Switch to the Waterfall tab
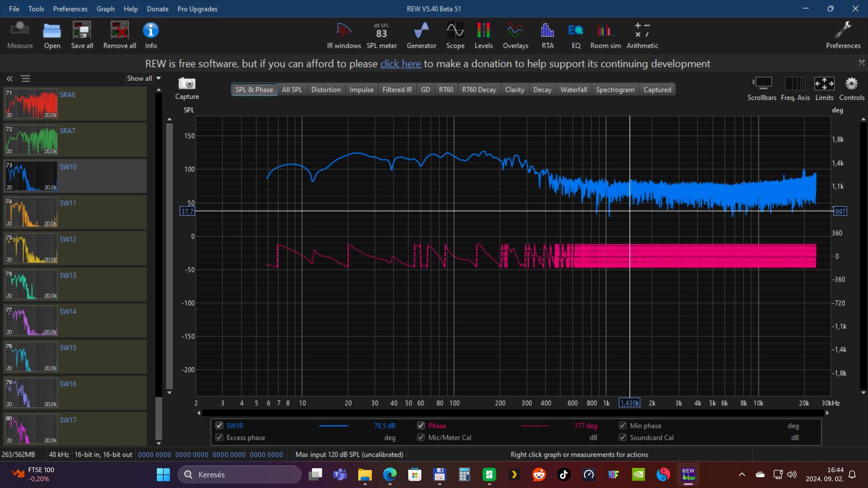 573,90
